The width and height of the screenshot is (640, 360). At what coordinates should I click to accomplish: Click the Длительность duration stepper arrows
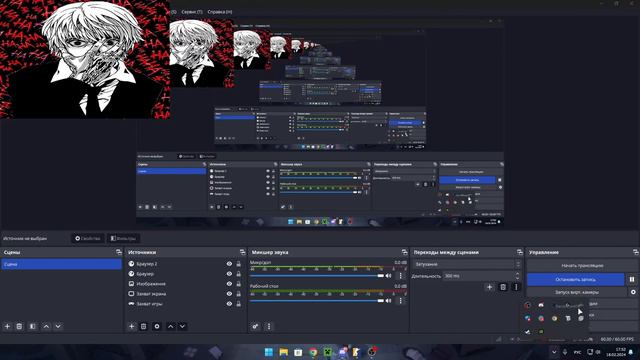pyautogui.click(x=518, y=276)
